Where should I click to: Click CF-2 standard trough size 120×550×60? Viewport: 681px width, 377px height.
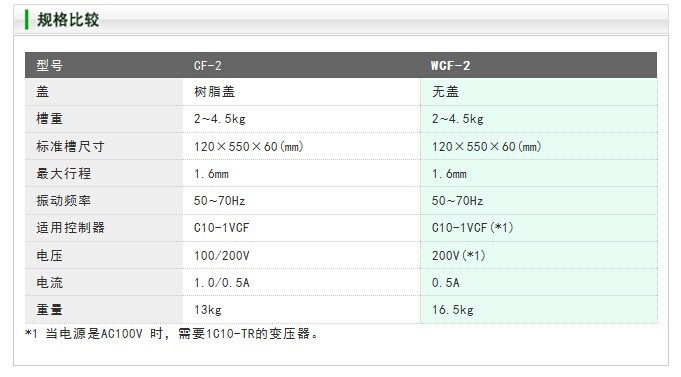click(x=248, y=146)
